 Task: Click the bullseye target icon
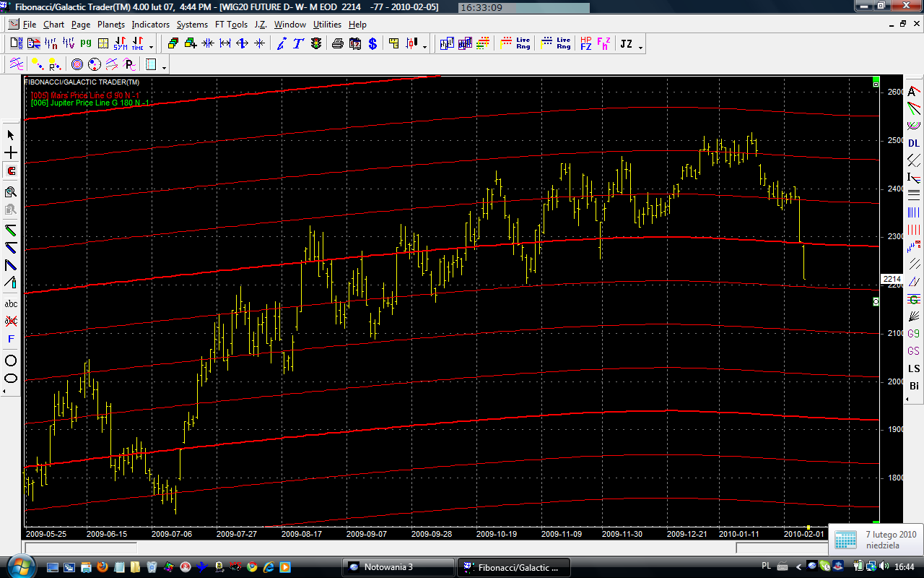pyautogui.click(x=77, y=65)
